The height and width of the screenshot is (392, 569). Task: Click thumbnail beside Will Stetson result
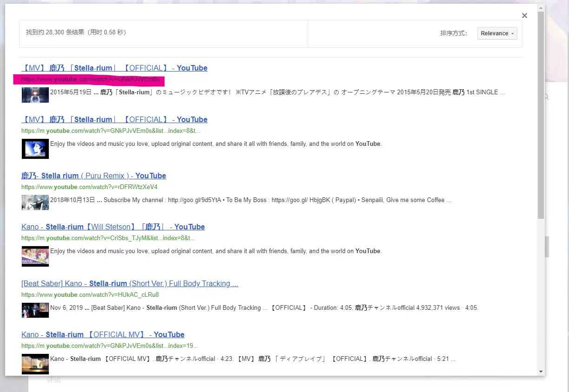35,256
